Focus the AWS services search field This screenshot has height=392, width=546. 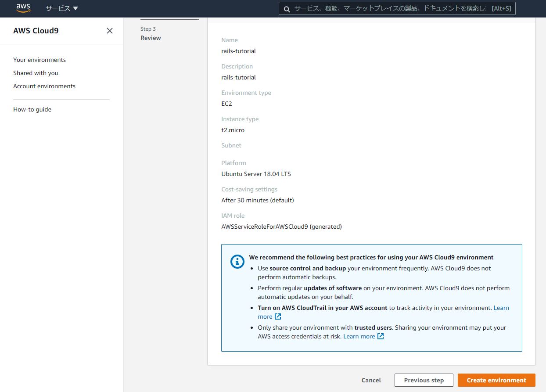point(397,8)
